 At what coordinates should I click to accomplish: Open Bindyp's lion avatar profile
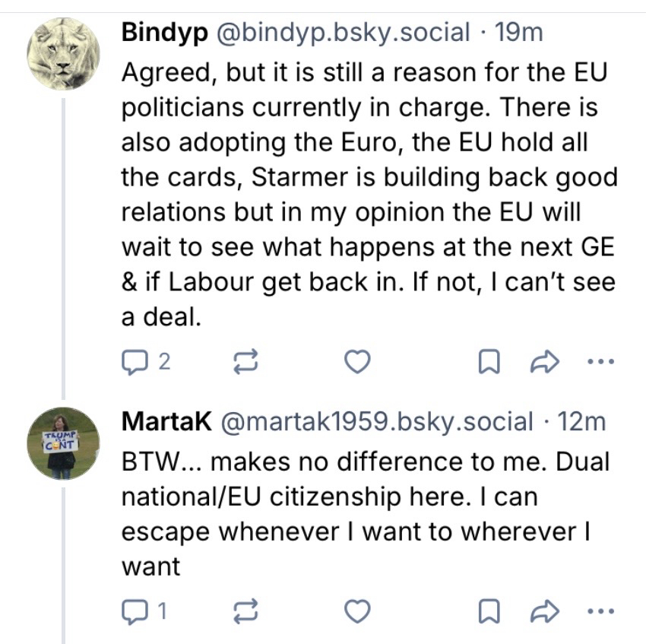click(x=64, y=54)
